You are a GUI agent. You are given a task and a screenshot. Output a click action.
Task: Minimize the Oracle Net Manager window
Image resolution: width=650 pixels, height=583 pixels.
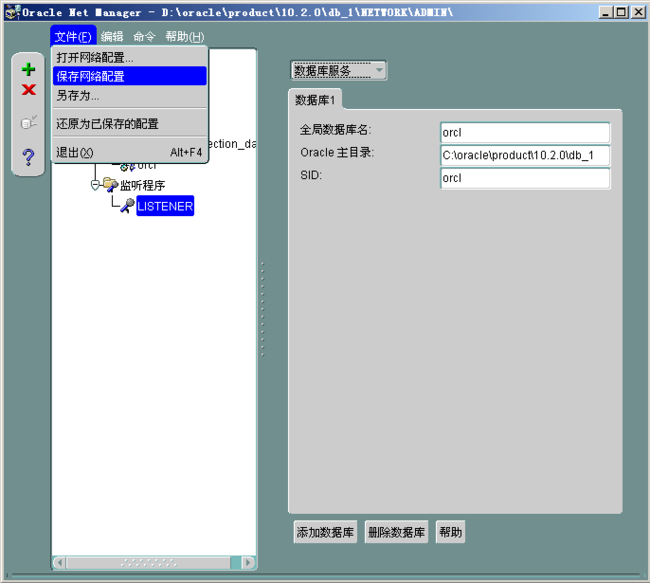tap(606, 12)
